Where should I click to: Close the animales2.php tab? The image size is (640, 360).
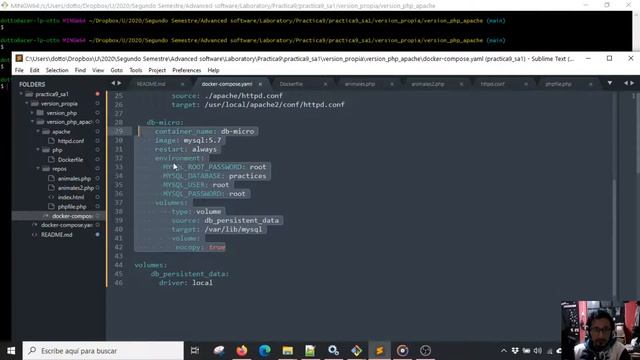click(461, 84)
